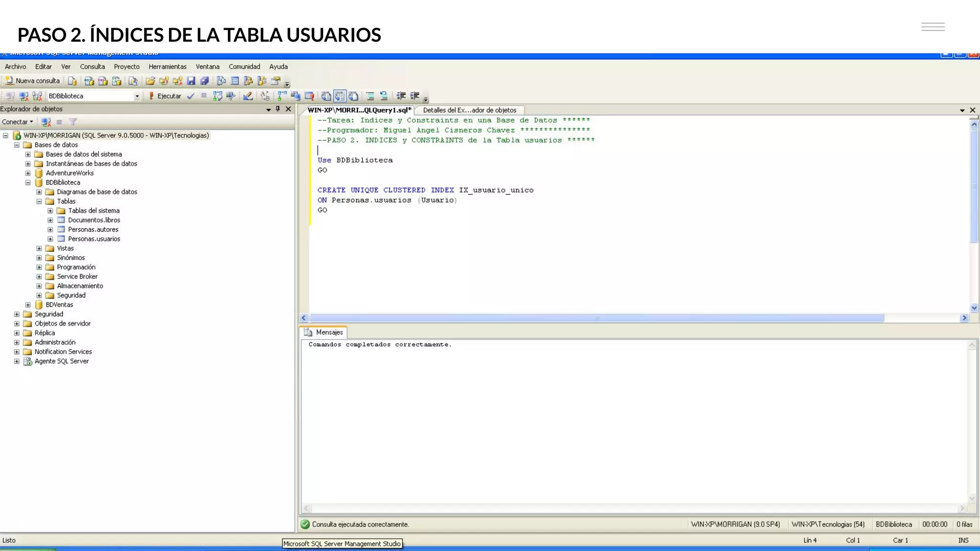The image size is (980, 551).
Task: Analyze query in Database Engine Tuning Advisor
Action: pos(231,96)
